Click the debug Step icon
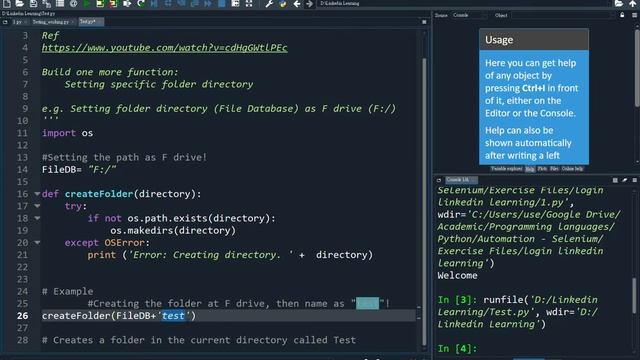This screenshot has width=640, height=360. pos(168,3)
